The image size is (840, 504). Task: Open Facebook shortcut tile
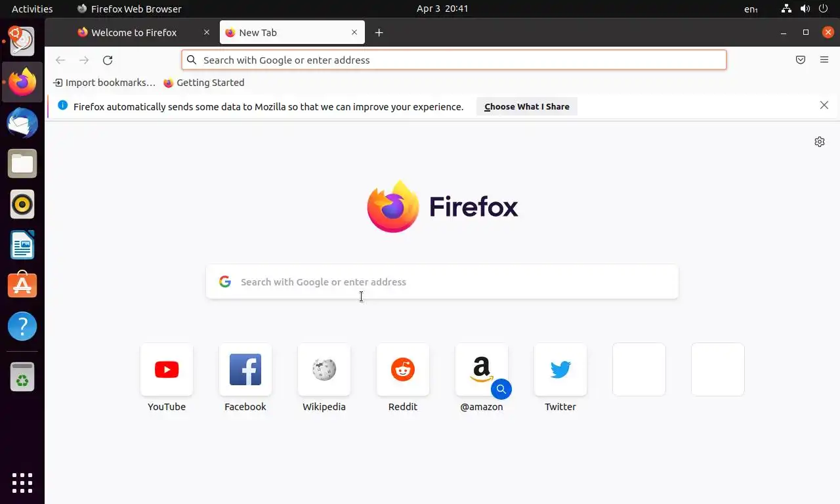click(245, 369)
